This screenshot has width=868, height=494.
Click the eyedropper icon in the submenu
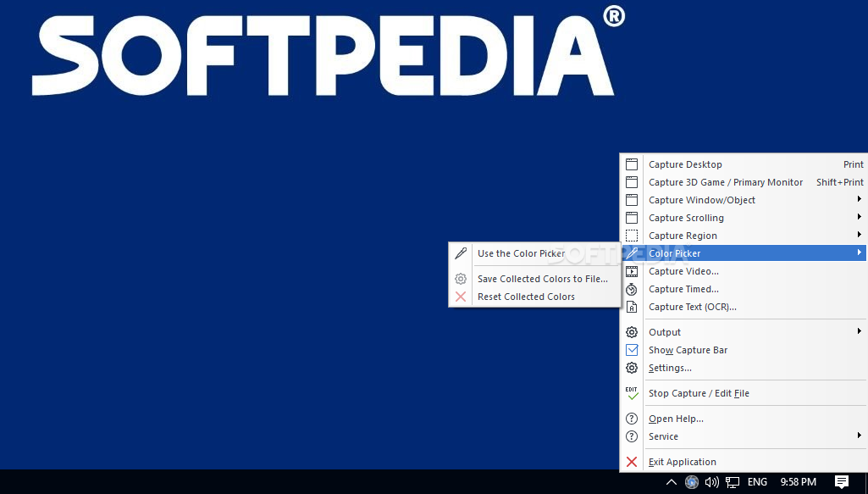461,253
